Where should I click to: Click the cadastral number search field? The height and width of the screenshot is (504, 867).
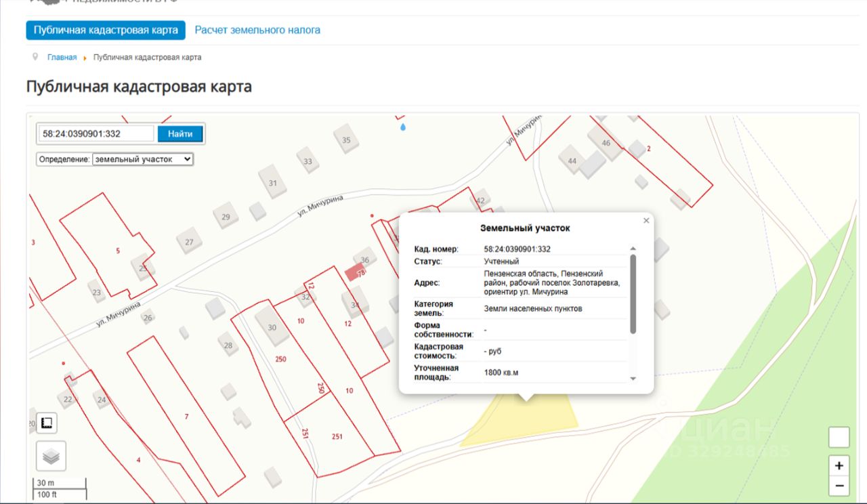[96, 133]
